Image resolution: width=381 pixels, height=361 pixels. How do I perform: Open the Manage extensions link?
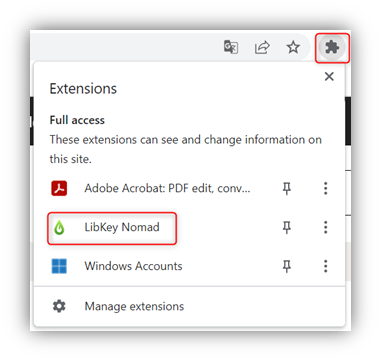point(134,306)
